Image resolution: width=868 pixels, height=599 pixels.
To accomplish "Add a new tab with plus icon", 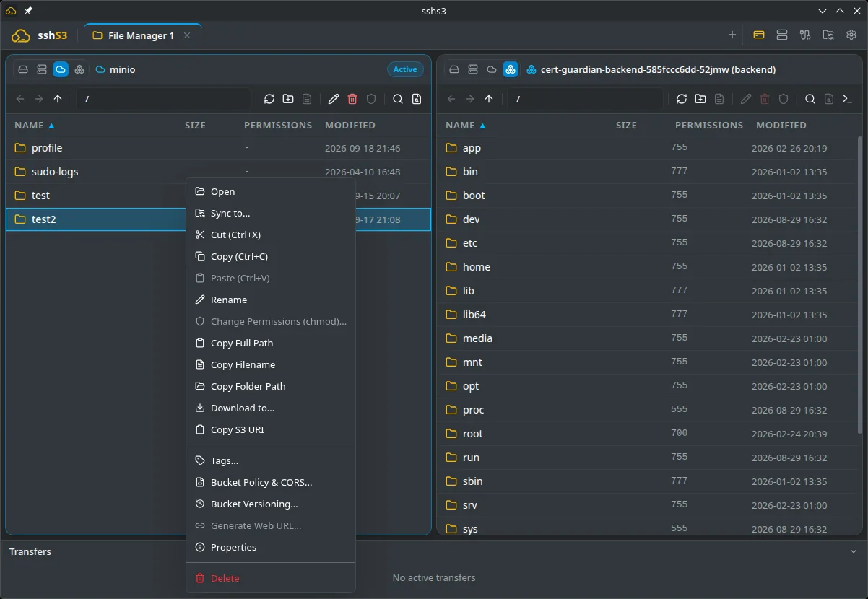I will [x=732, y=35].
